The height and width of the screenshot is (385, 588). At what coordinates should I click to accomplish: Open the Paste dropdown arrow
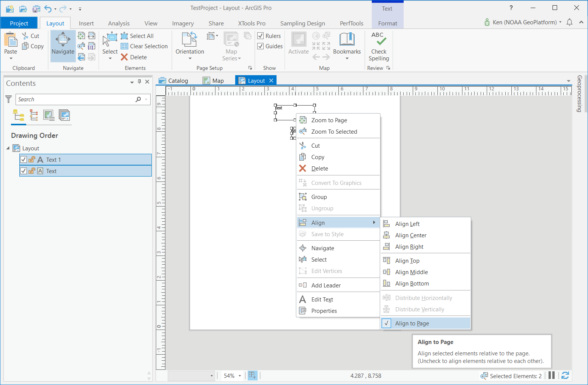pos(11,58)
